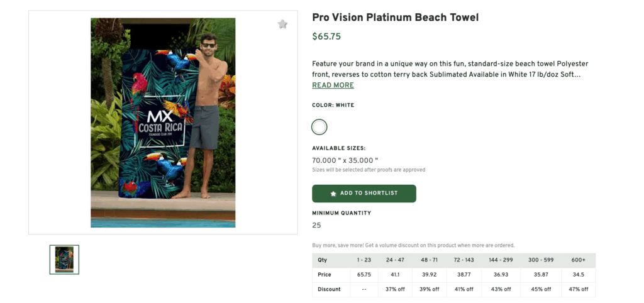Click the favorite star on product image

[282, 25]
